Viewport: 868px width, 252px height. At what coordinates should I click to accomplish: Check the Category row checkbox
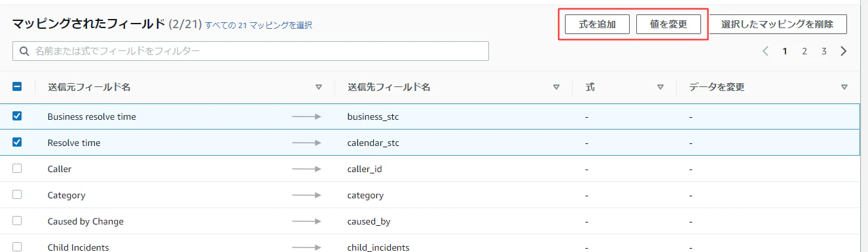click(17, 194)
